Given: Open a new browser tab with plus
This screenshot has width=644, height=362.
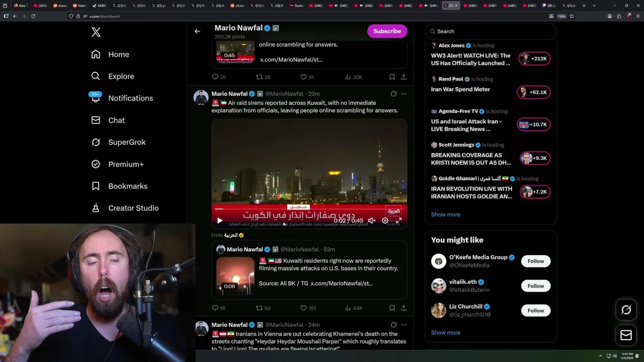Looking at the screenshot, I should 584,6.
